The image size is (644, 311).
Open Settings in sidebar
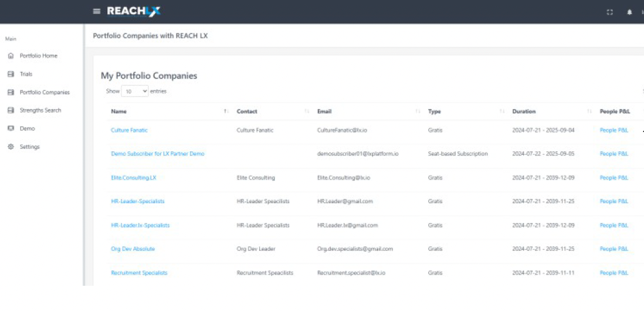[x=29, y=147]
